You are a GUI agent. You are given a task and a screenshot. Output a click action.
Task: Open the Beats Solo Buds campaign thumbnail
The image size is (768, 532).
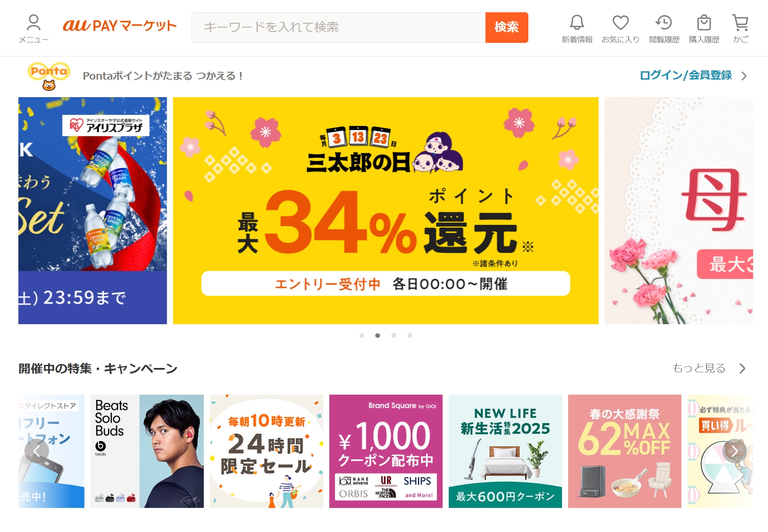(147, 451)
